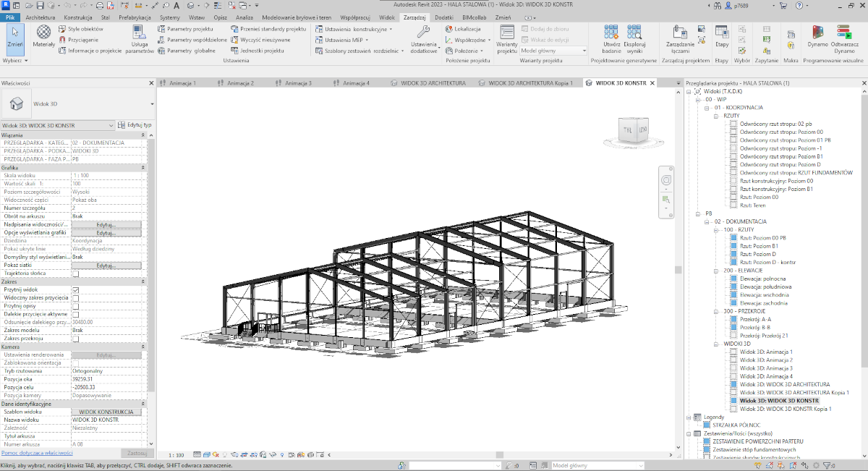Open the Materiały materials browser
Image resolution: width=868 pixels, height=471 pixels.
click(x=43, y=35)
